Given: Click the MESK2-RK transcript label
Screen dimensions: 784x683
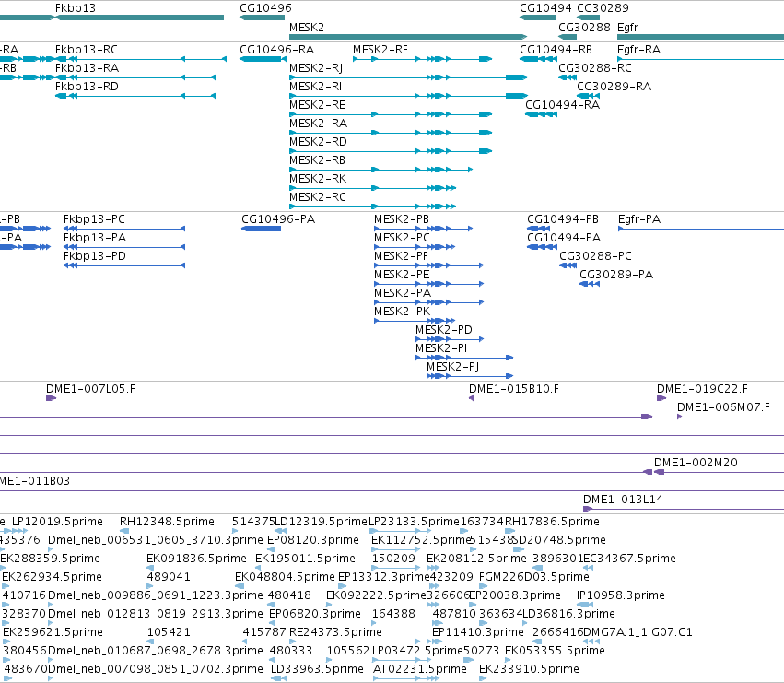Looking at the screenshot, I should [318, 179].
